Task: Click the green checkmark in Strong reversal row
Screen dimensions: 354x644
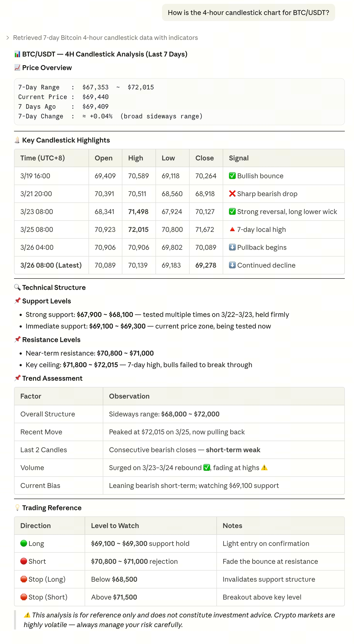Action: 232,212
